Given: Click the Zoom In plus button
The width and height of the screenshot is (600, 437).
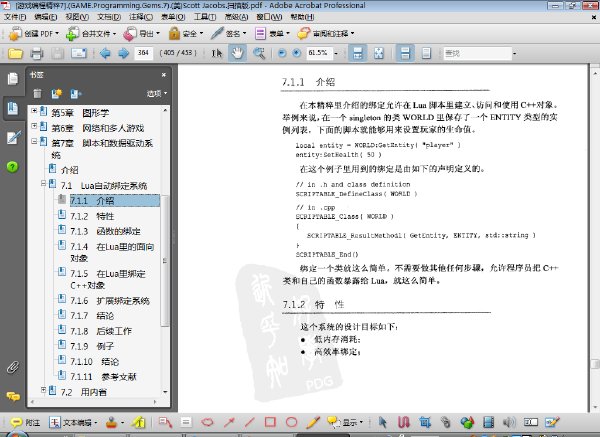Looking at the screenshot, I should point(297,53).
